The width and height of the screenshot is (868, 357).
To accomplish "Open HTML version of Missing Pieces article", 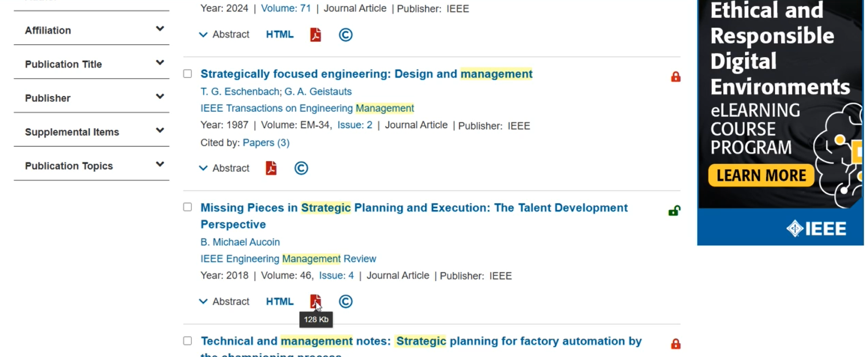I will 280,301.
